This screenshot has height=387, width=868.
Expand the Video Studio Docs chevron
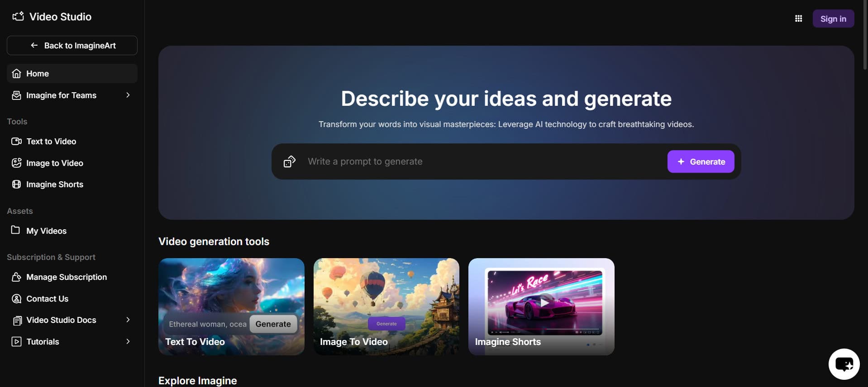pos(128,320)
